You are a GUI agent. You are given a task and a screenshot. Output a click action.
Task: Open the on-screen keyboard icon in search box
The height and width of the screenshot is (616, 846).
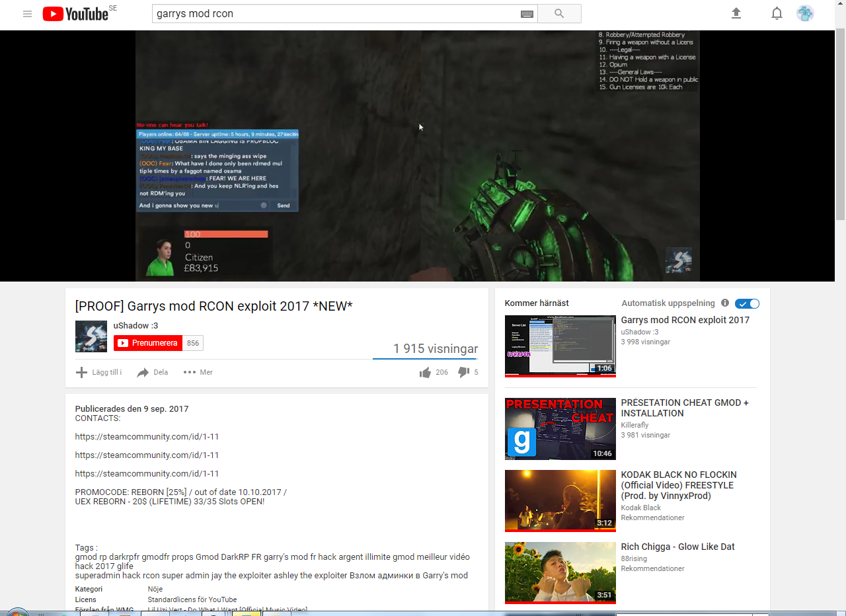527,14
